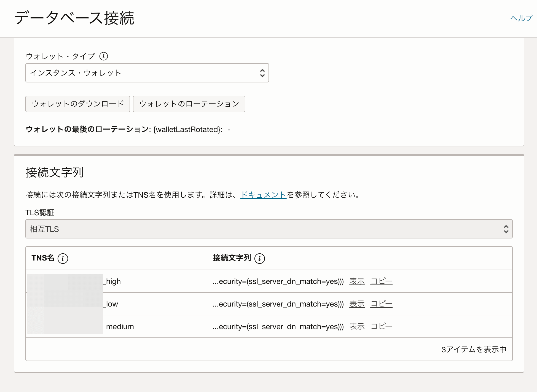Click コピー for the _low connection string
Image resolution: width=537 pixels, height=392 pixels.
point(381,304)
